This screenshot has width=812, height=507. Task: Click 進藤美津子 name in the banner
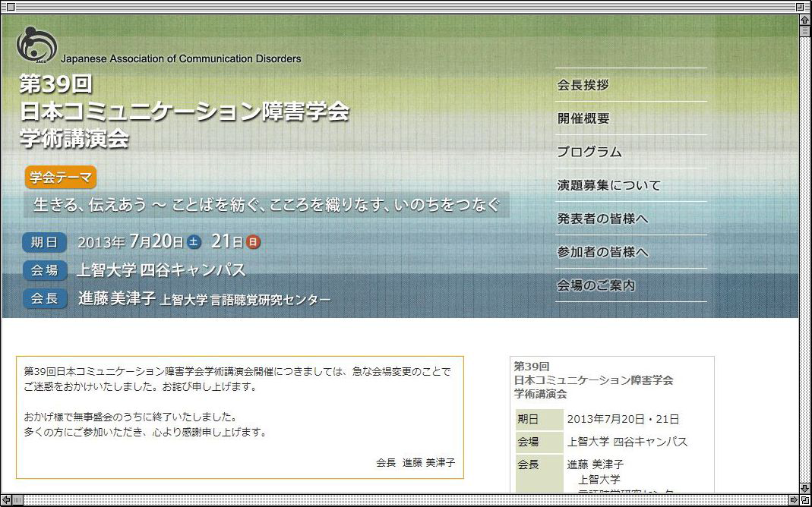pyautogui.click(x=117, y=298)
